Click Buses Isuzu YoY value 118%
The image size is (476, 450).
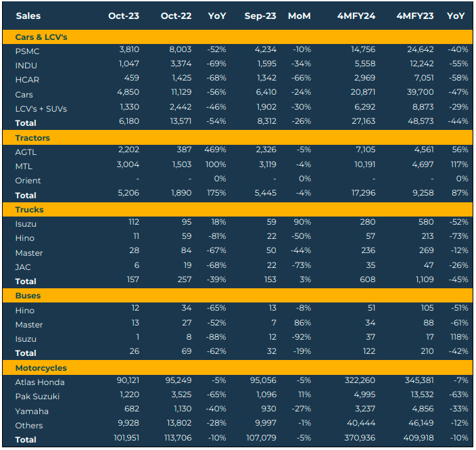pyautogui.click(x=459, y=337)
